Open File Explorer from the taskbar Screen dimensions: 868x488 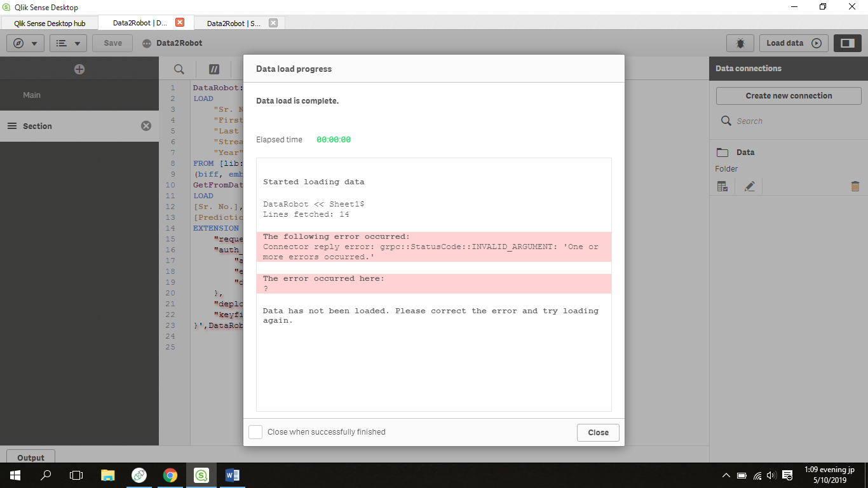pyautogui.click(x=108, y=475)
